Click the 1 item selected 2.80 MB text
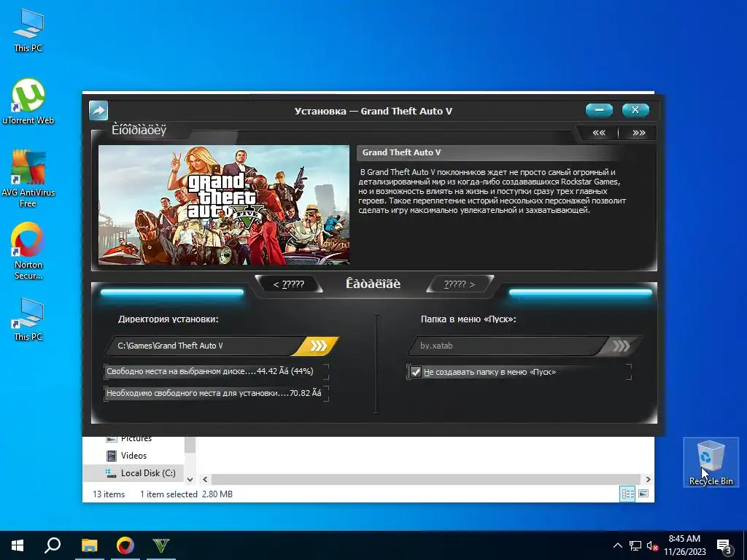Screen dimensions: 747x560 point(186,494)
